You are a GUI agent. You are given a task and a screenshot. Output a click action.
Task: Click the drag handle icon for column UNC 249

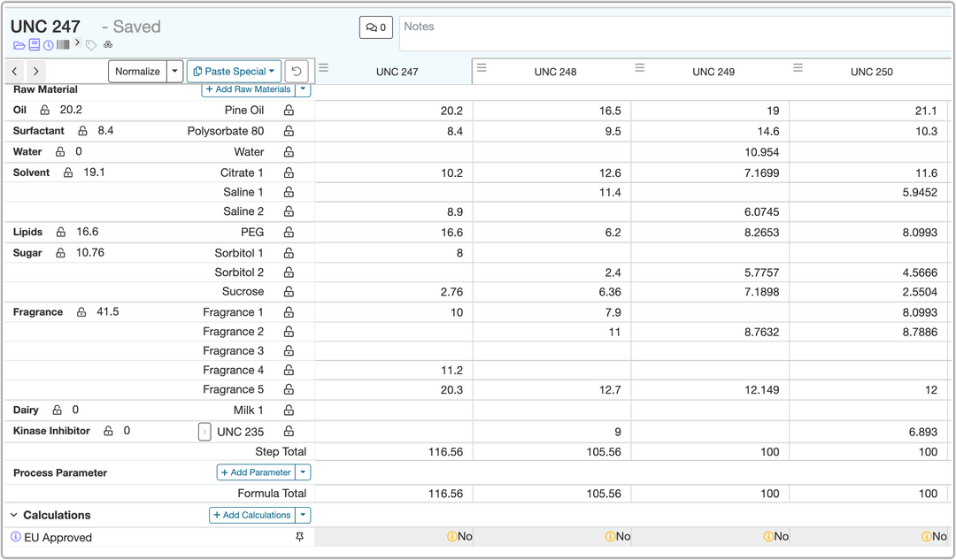click(640, 68)
